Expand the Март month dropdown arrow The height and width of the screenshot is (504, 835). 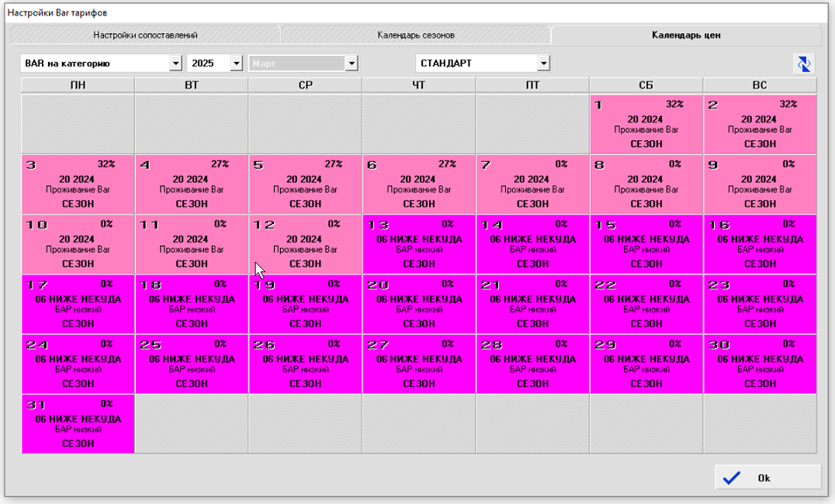coord(352,64)
